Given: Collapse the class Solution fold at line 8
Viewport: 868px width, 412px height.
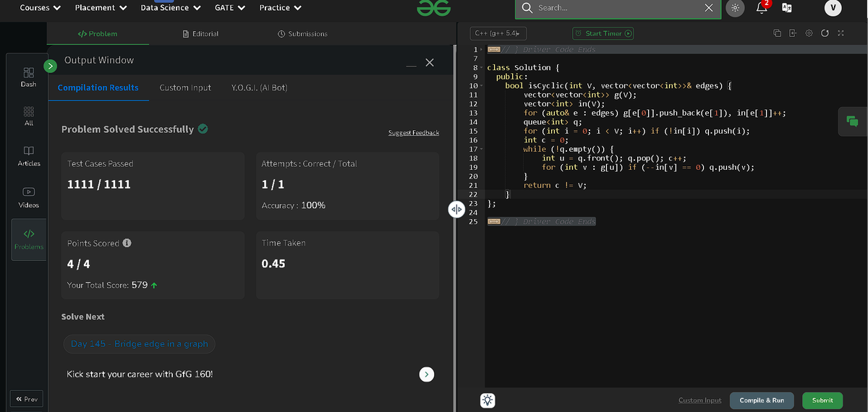Looking at the screenshot, I should tap(482, 67).
